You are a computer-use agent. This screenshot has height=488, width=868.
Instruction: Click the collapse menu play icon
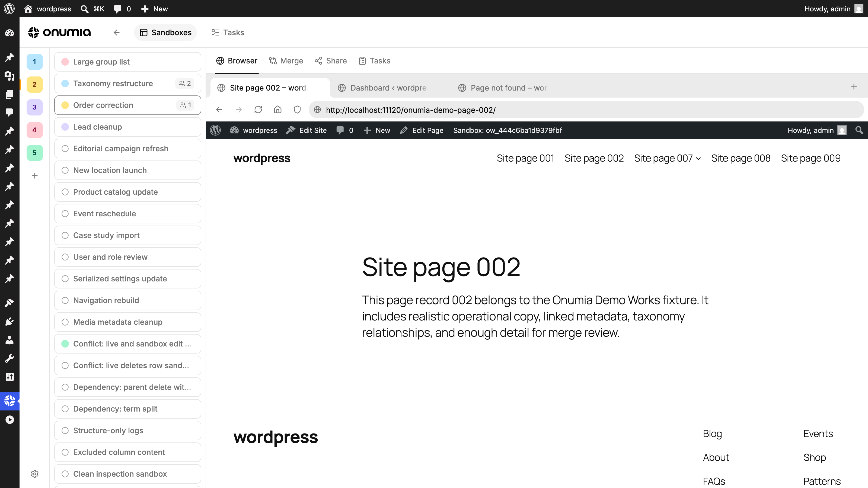point(9,420)
